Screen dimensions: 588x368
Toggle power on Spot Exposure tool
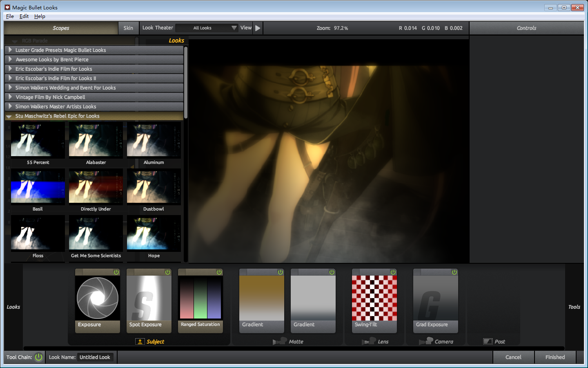coord(168,272)
